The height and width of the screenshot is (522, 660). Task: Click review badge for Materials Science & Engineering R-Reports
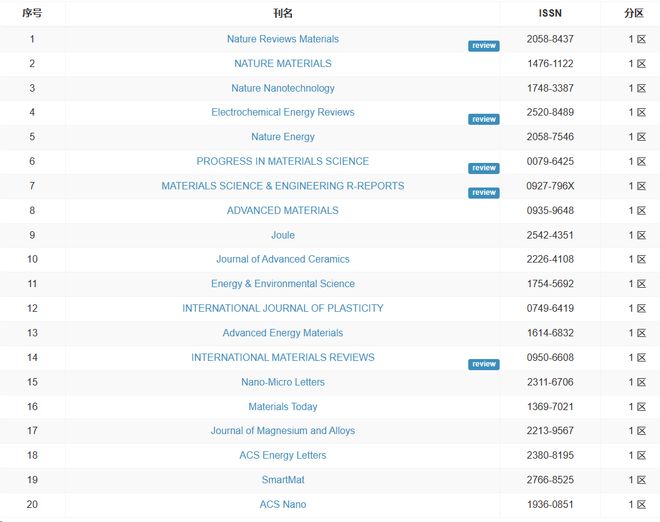[484, 193]
